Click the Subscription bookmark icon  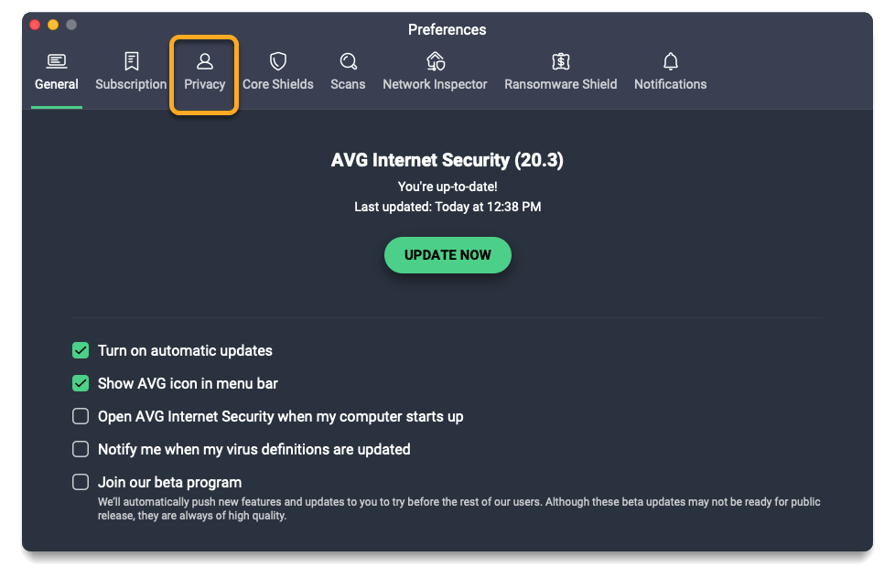pyautogui.click(x=131, y=61)
